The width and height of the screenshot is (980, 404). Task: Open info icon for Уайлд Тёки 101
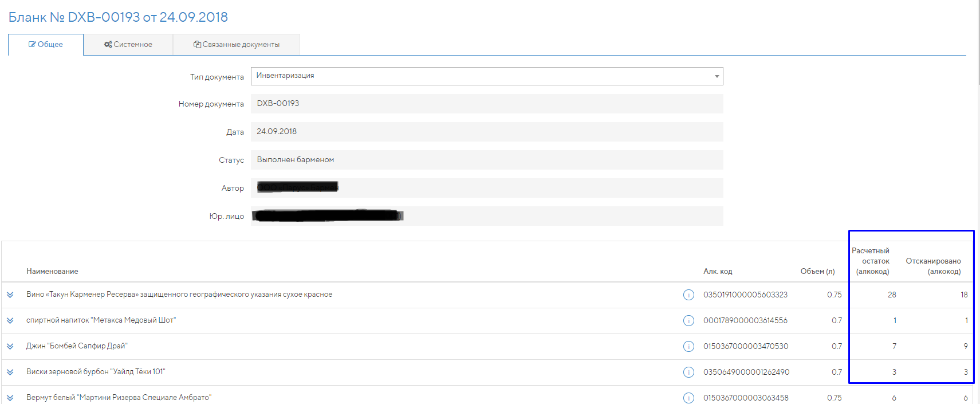[688, 372]
